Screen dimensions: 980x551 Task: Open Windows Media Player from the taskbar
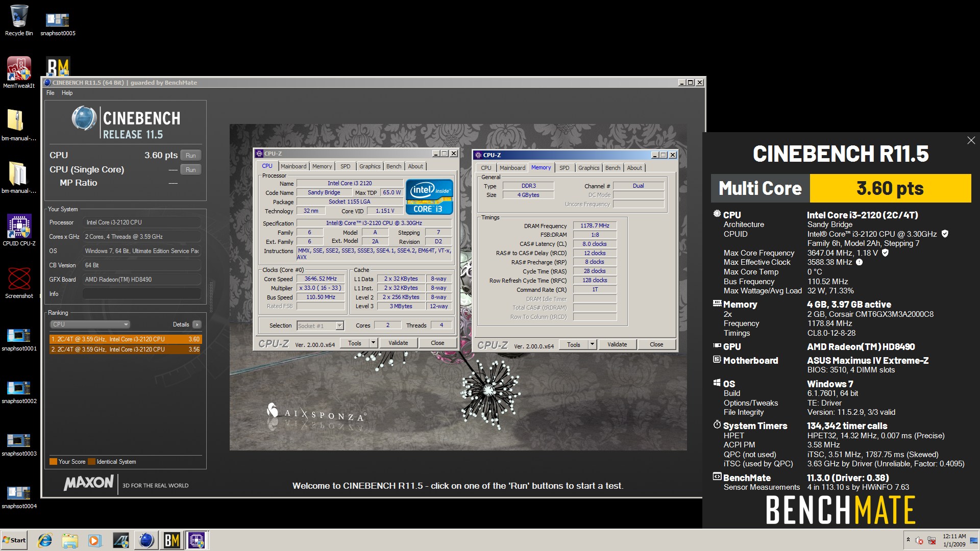[95, 540]
